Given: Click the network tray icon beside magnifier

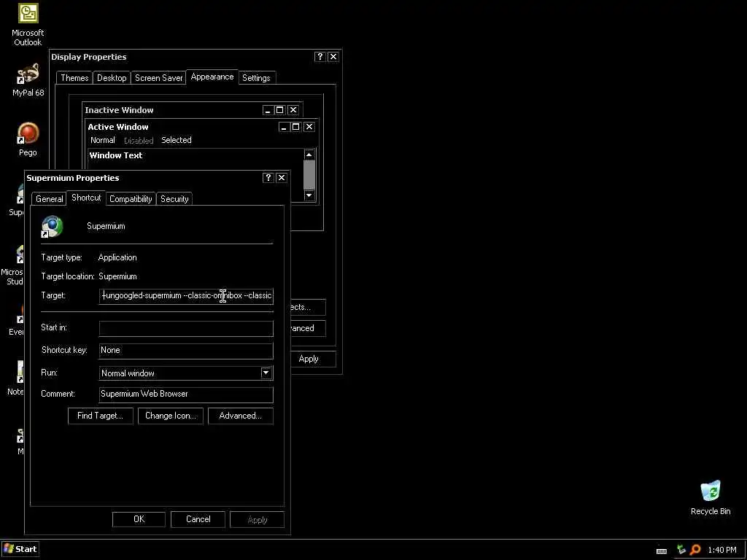Looking at the screenshot, I should pos(681,550).
